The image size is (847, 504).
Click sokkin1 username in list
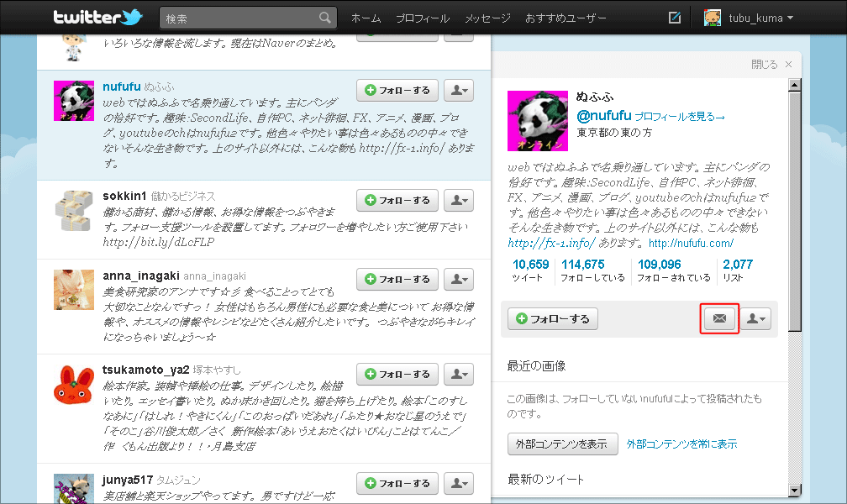click(x=124, y=196)
